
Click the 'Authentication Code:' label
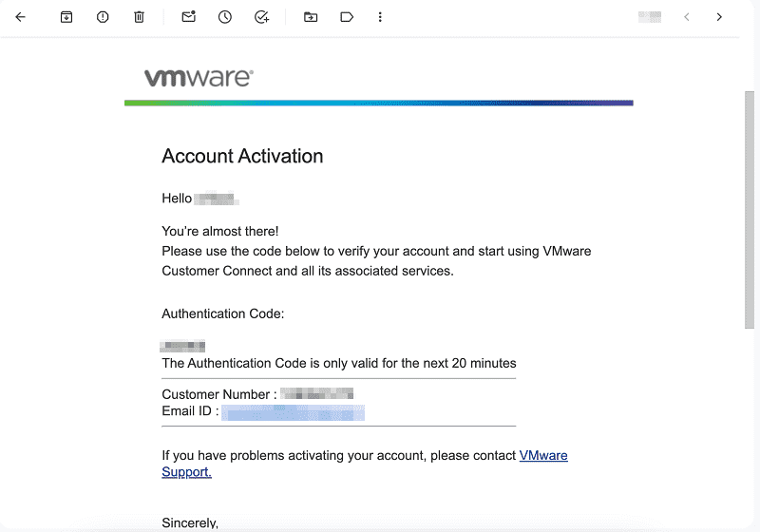223,313
